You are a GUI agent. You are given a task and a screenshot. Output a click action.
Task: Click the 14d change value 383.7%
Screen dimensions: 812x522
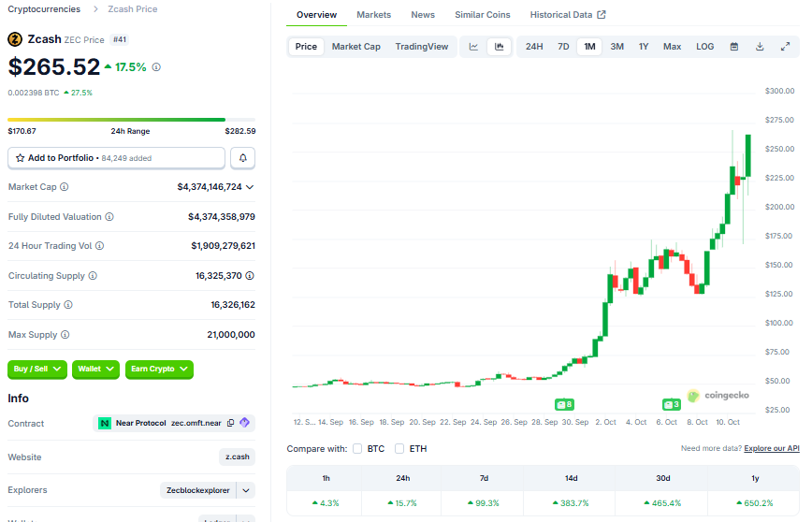coord(571,503)
